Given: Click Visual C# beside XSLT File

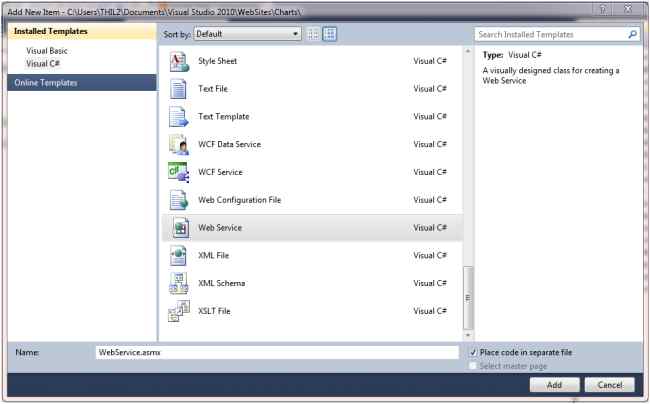Looking at the screenshot, I should coord(430,311).
